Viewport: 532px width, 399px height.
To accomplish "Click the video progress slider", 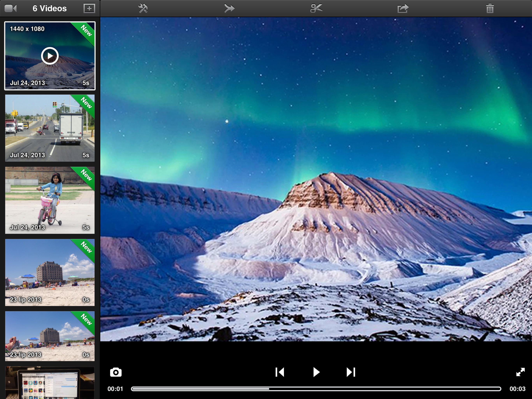I will [x=316, y=389].
